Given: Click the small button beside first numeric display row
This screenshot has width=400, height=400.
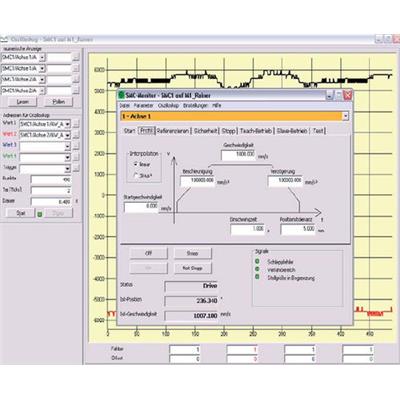Looking at the screenshot, I should [x=76, y=57].
